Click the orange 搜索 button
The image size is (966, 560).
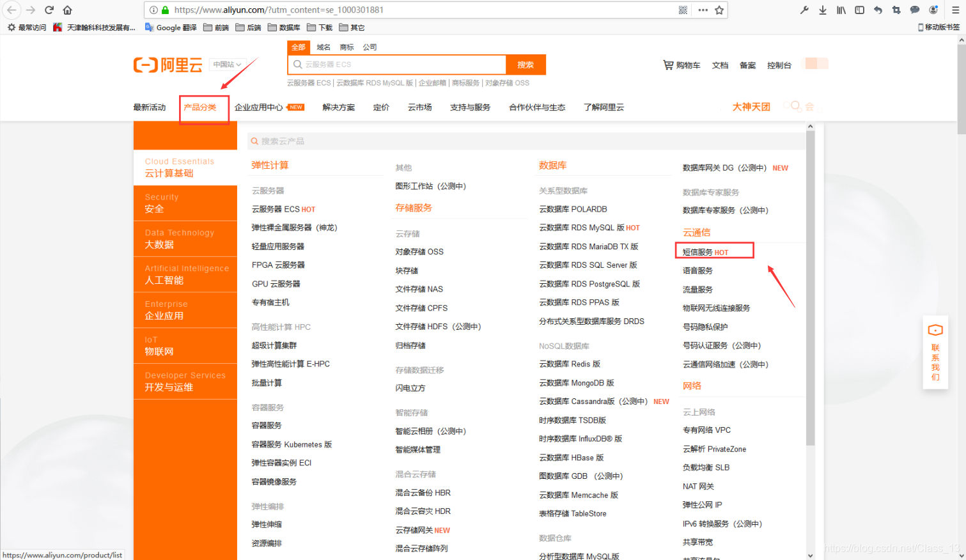[526, 65]
